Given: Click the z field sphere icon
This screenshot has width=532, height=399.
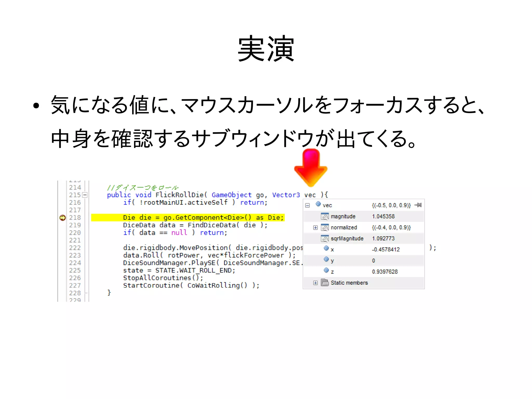Looking at the screenshot, I should tap(326, 270).
